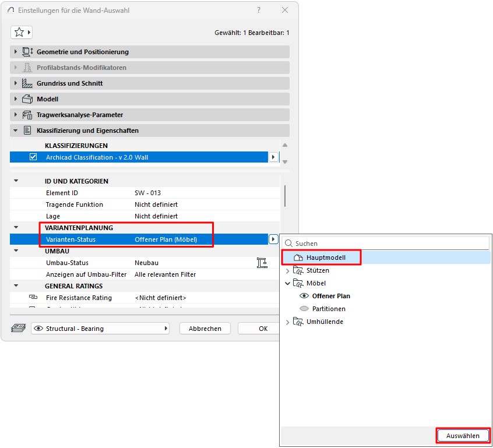The width and height of the screenshot is (493, 448).
Task: Click the eye icon in the Structural - Bearing dropdown
Action: click(x=38, y=328)
